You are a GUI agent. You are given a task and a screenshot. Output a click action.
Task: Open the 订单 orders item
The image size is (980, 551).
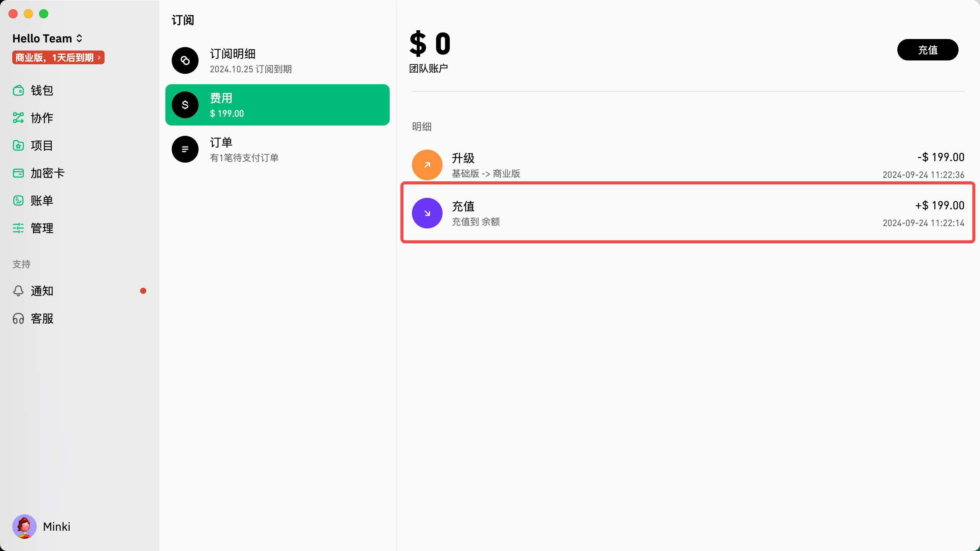point(277,149)
